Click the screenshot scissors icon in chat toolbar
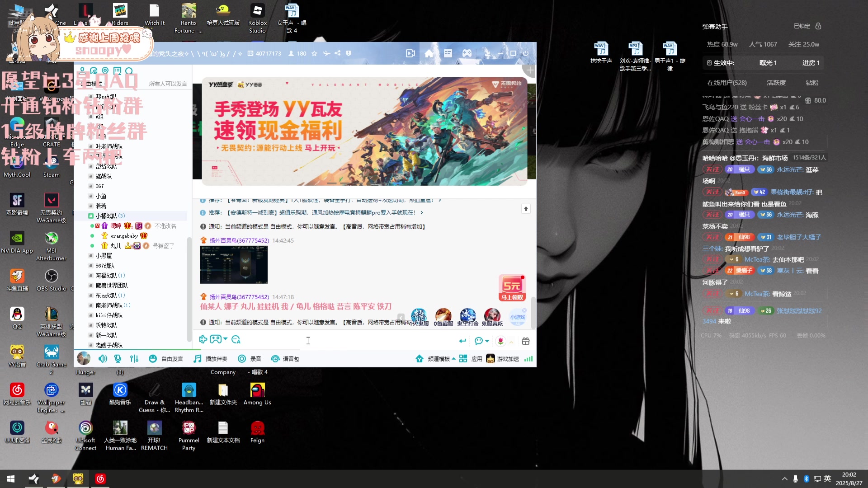The image size is (868, 488). pos(203,339)
